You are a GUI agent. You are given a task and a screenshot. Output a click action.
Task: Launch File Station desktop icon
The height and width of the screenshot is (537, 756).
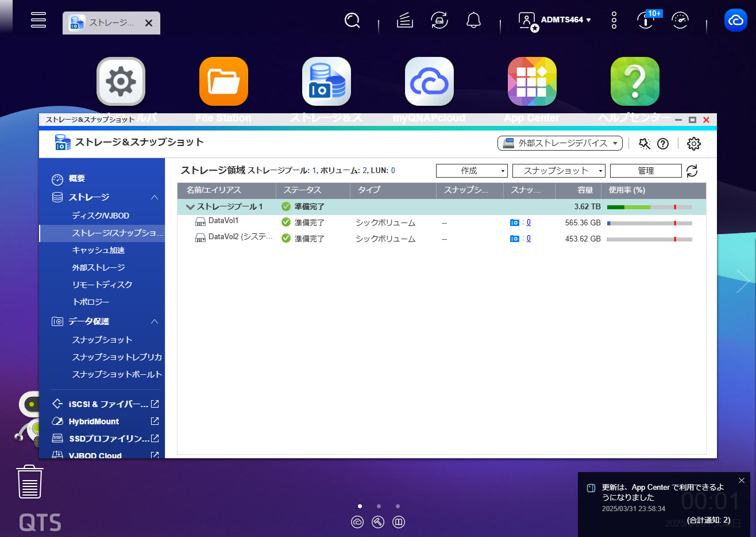(x=223, y=82)
